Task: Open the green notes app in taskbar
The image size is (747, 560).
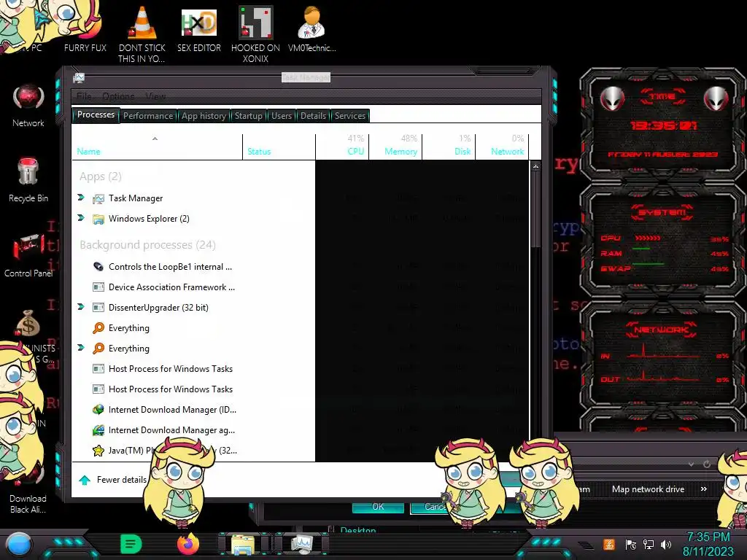Action: [x=131, y=544]
